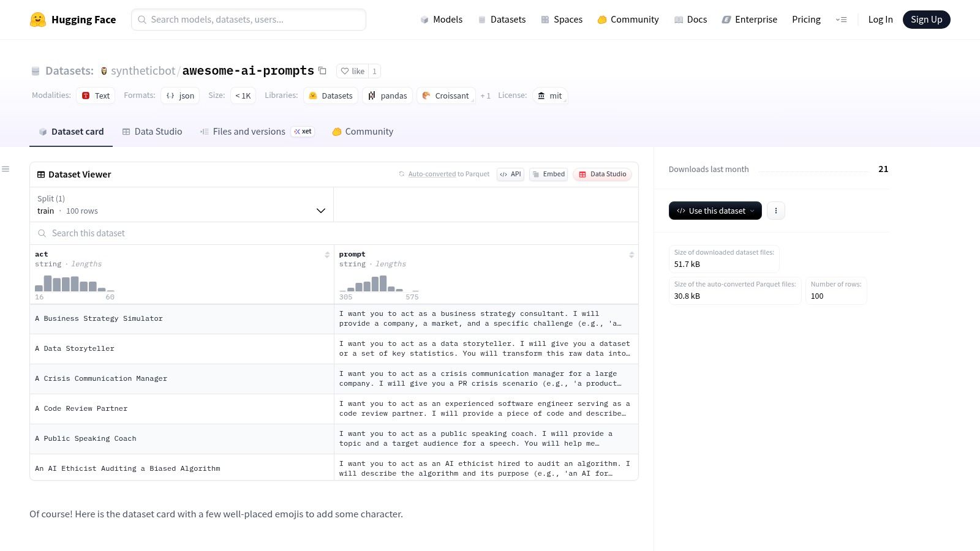Viewport: 980px width, 551px height.
Task: Click the Sign Up button
Action: coord(926,20)
